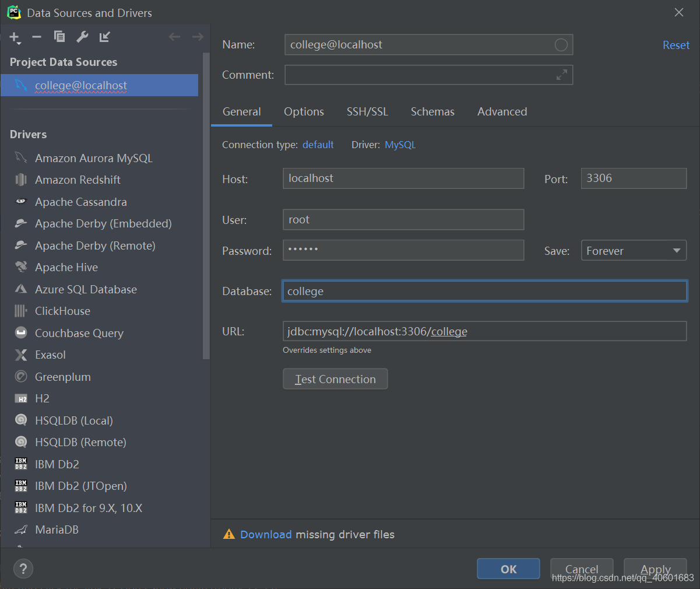Click the Back arrow in toolbar
The image size is (700, 589).
[x=174, y=37]
